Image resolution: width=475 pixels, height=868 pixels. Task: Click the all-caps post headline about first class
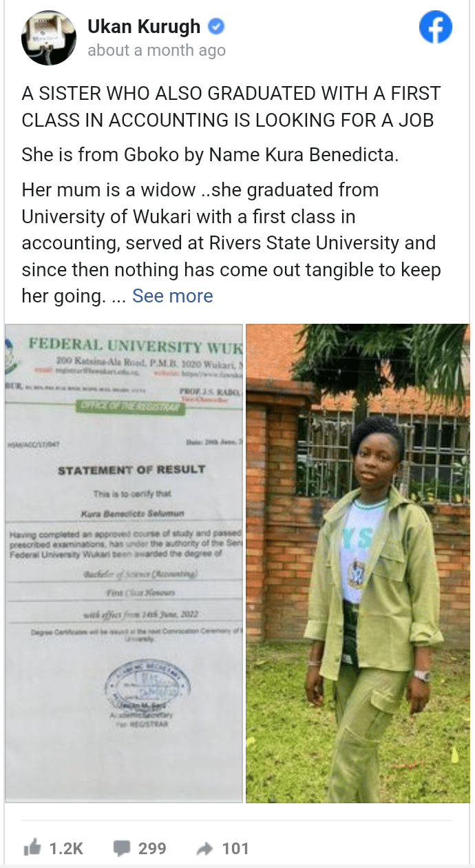click(x=231, y=106)
